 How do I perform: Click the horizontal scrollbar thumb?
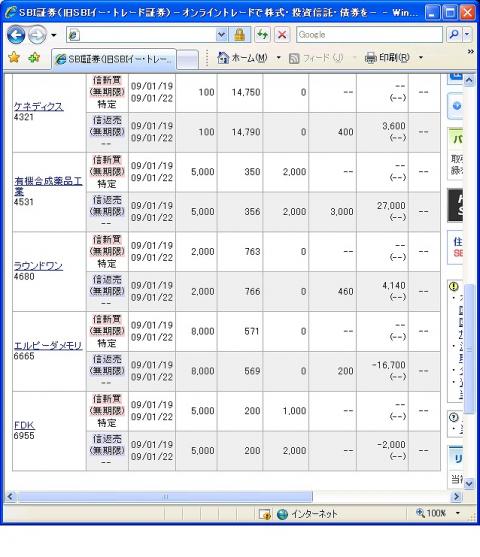pos(165,497)
